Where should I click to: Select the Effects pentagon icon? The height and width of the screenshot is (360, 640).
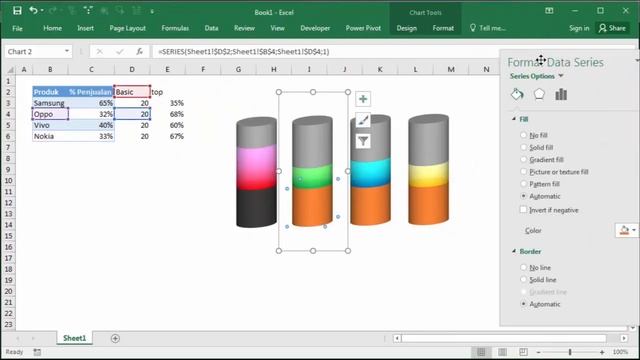click(x=539, y=94)
